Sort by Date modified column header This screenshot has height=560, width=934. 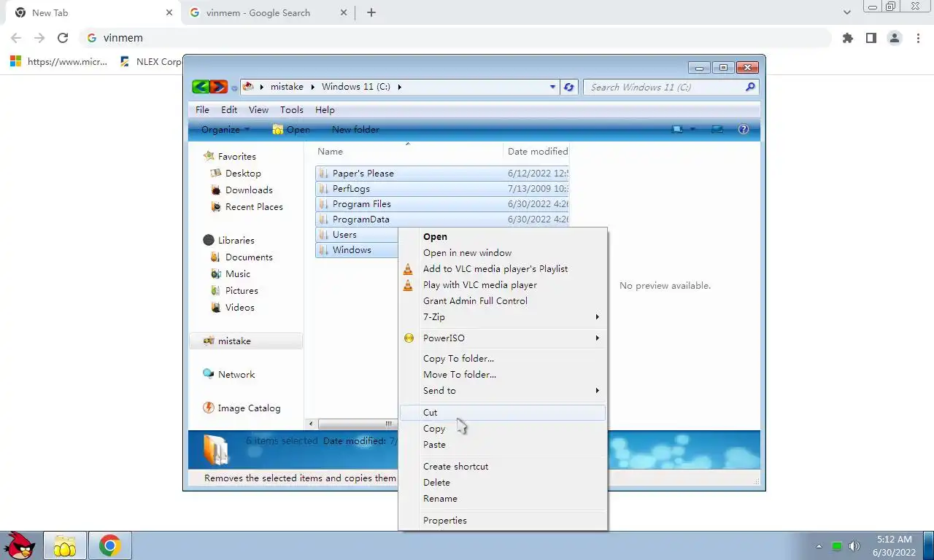tap(536, 151)
